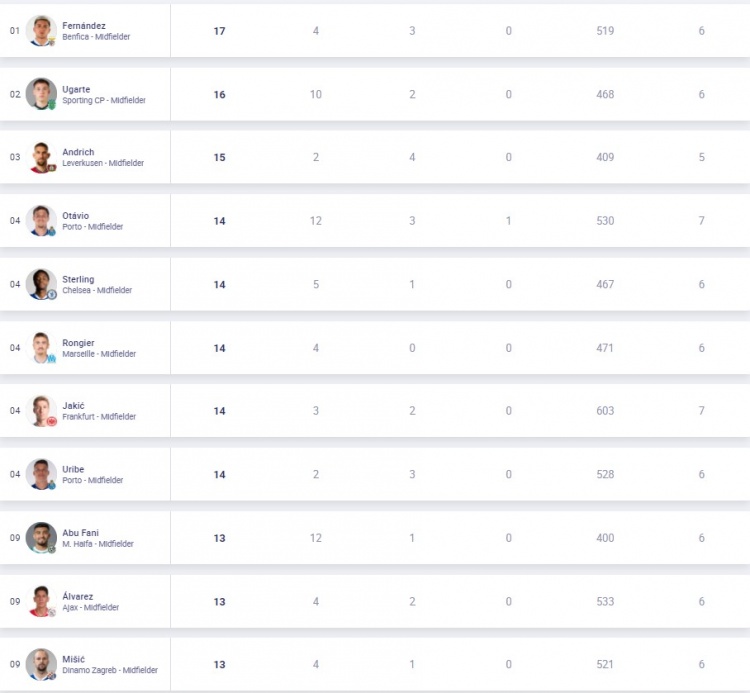Click the Andrich name link

pyautogui.click(x=78, y=152)
